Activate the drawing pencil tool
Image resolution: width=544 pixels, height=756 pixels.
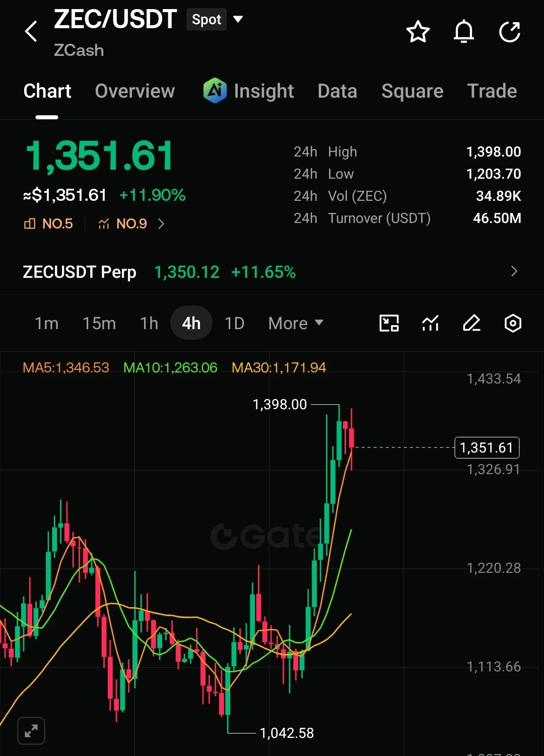tap(471, 323)
